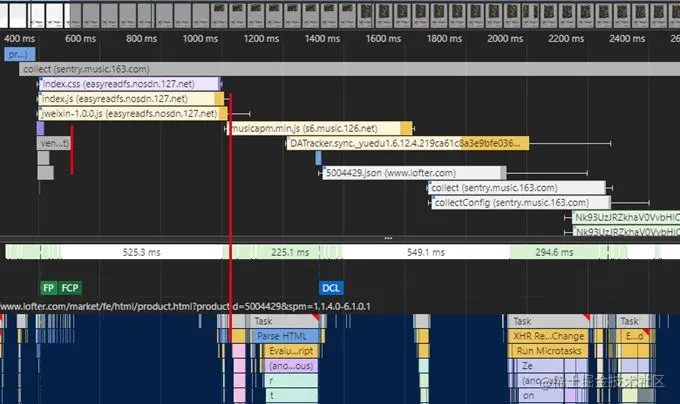Select the collectConfig request bar
Image resolution: width=680 pixels, height=404 pixels.
pos(521,202)
